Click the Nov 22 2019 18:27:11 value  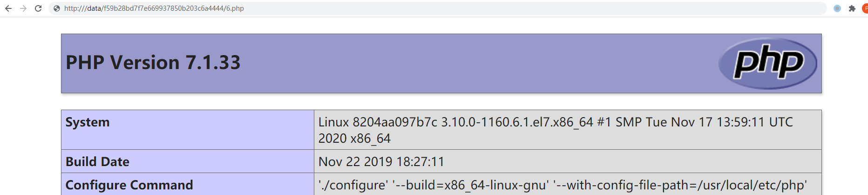click(x=381, y=161)
